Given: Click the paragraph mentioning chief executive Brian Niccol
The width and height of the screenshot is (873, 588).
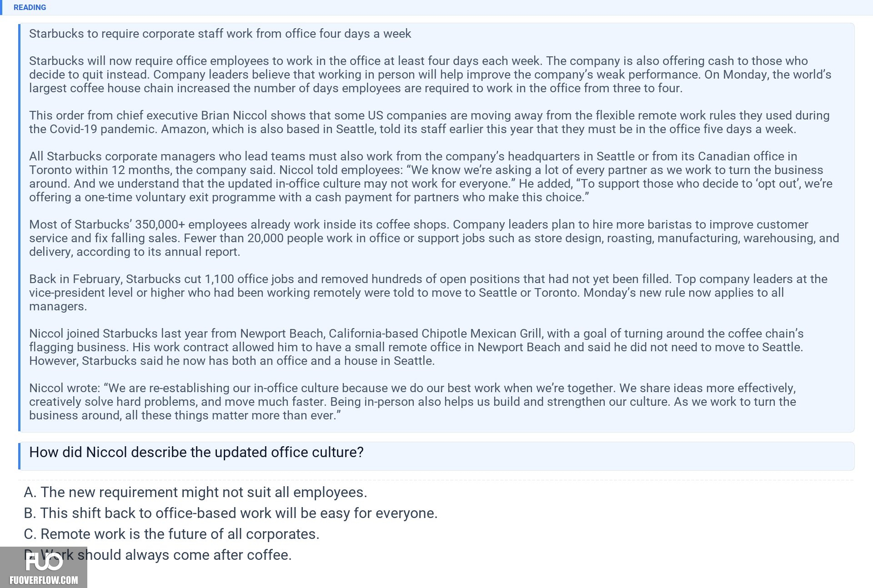Looking at the screenshot, I should tap(429, 122).
